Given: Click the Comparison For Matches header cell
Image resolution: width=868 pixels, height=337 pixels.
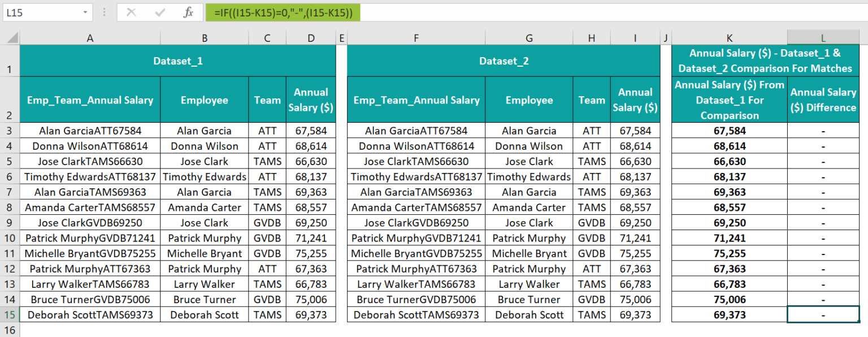Looking at the screenshot, I should (x=765, y=61).
